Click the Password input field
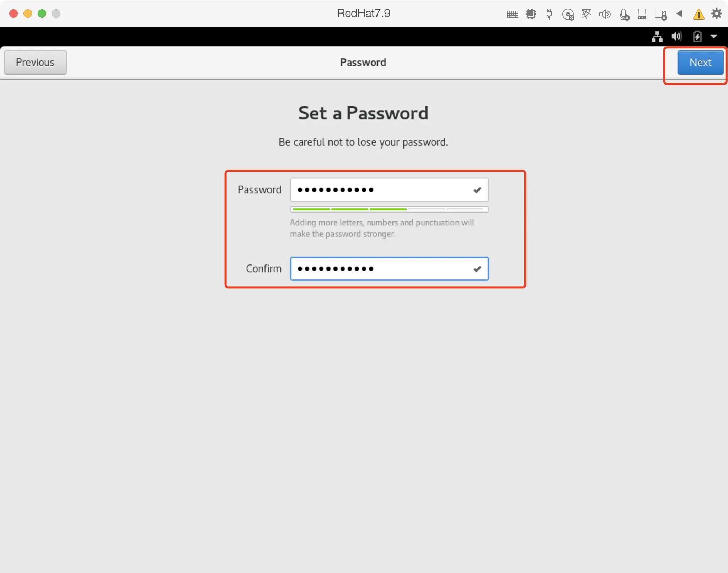Screen dimensions: 728x573 click(x=389, y=190)
